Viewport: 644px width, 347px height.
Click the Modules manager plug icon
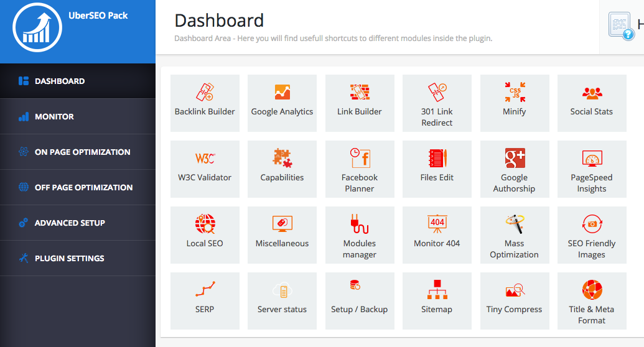point(360,224)
